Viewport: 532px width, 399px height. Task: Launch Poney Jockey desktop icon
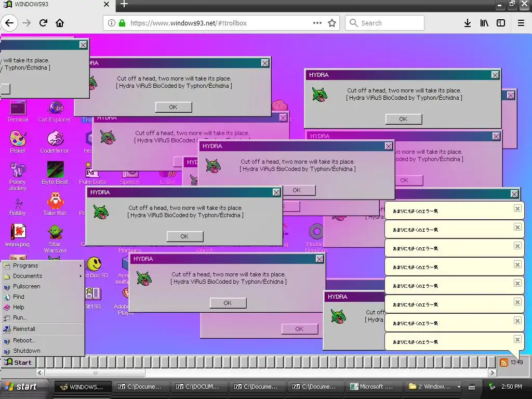[18, 176]
